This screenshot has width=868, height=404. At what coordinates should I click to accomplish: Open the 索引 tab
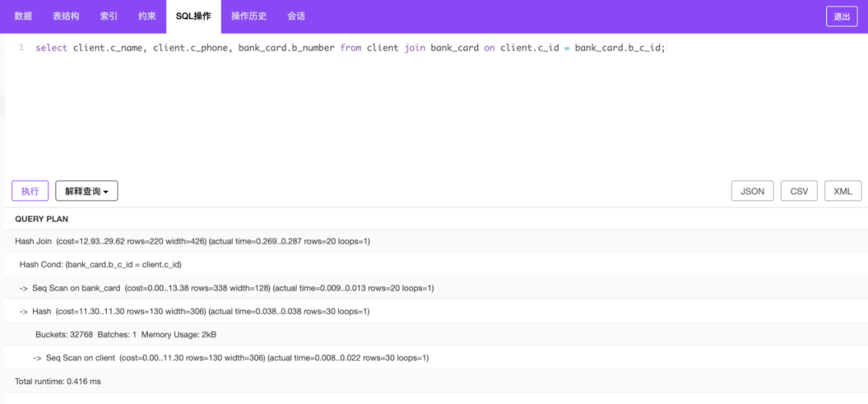[108, 17]
